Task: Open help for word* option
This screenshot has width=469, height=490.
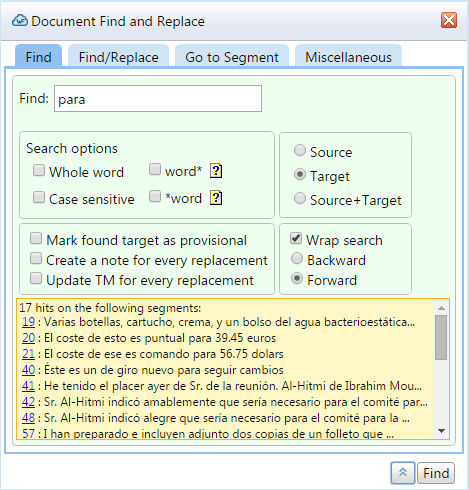Action: point(216,171)
